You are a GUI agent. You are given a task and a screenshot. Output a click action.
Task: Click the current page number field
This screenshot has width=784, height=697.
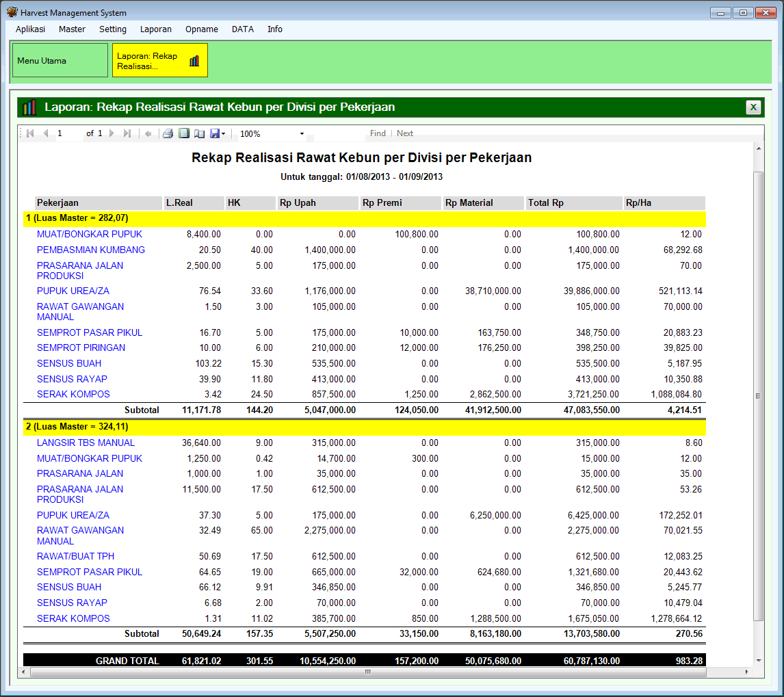click(68, 133)
